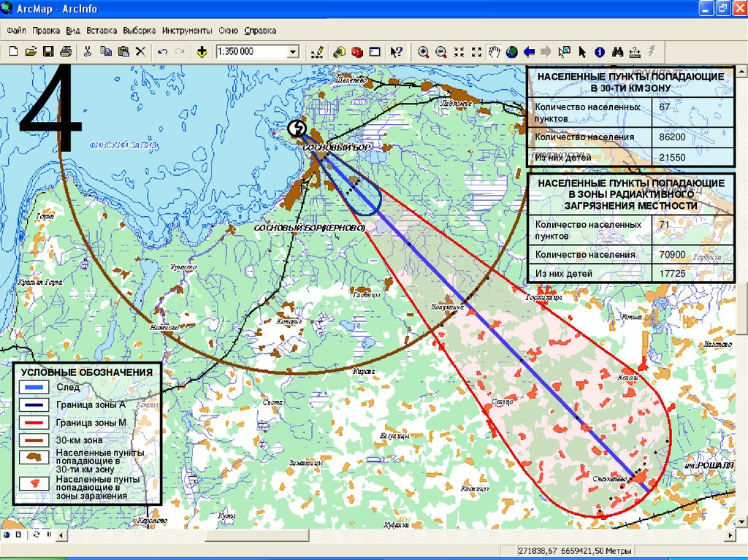Screen dimensions: 748x560
Task: Cut selection with scissors icon
Action: 88,52
